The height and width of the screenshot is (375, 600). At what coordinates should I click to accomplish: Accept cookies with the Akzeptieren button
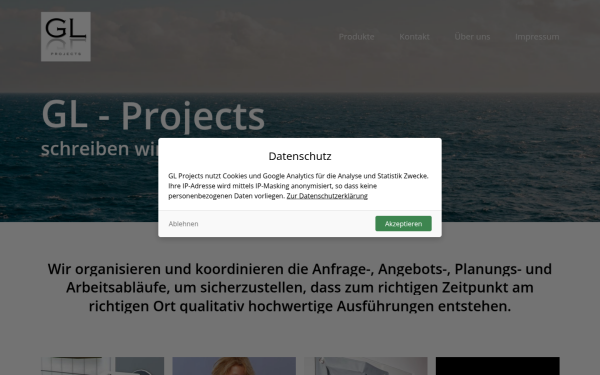pos(403,223)
